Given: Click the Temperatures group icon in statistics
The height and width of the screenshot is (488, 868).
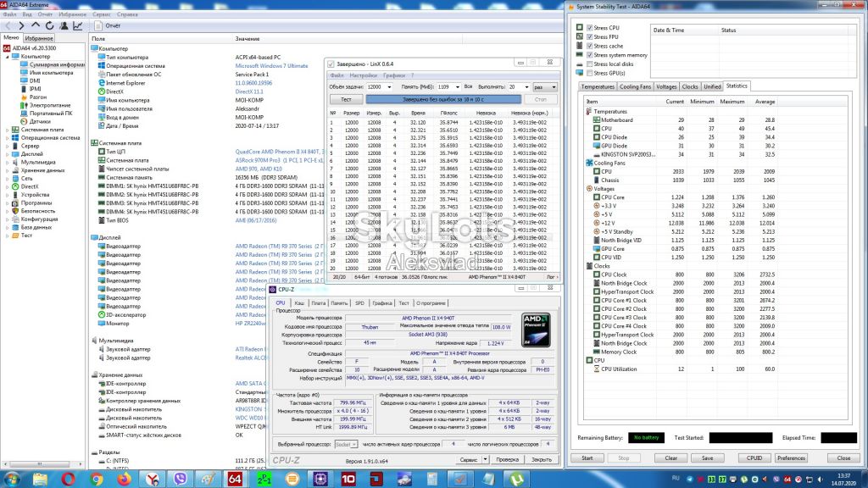Looking at the screenshot, I should pos(589,111).
